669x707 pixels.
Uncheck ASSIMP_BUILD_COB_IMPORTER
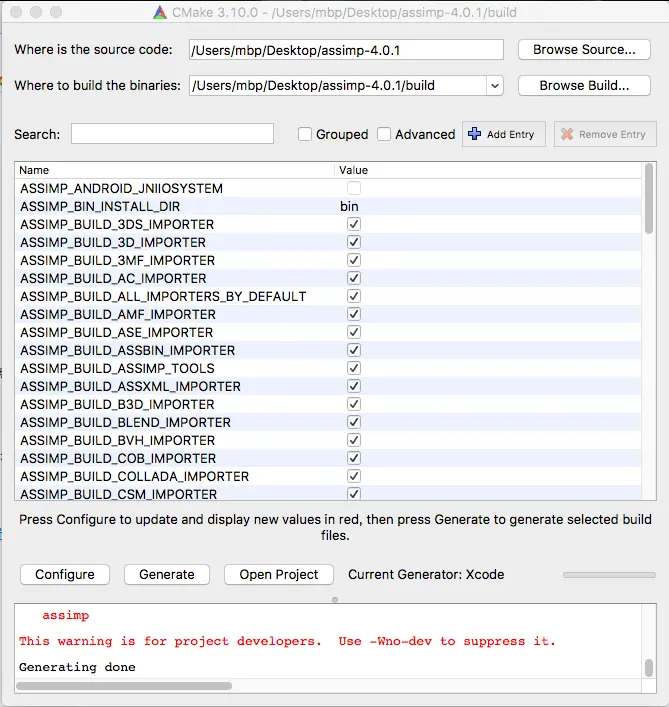pos(354,459)
